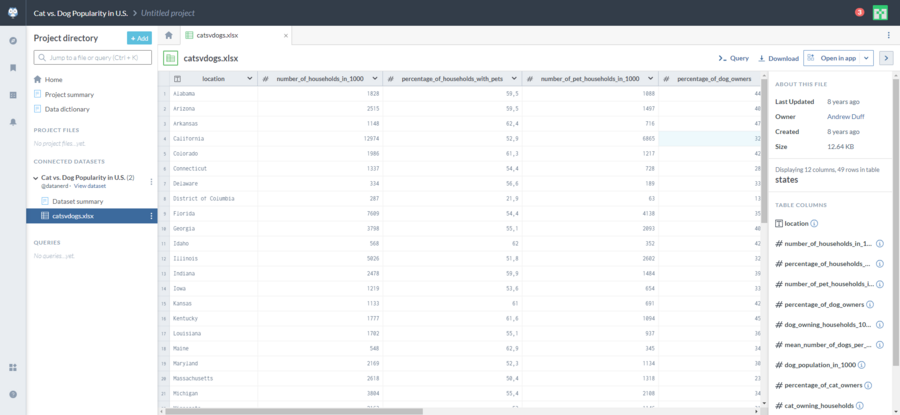900x415 pixels.
Task: Click the right info panel scrollbar
Action: [896, 222]
